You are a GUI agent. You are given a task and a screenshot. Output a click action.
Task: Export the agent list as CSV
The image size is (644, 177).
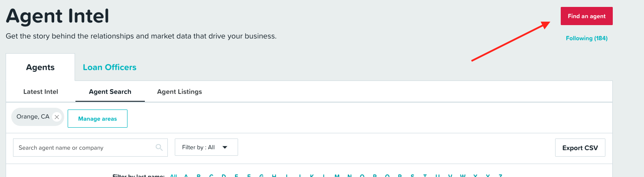(x=580, y=148)
